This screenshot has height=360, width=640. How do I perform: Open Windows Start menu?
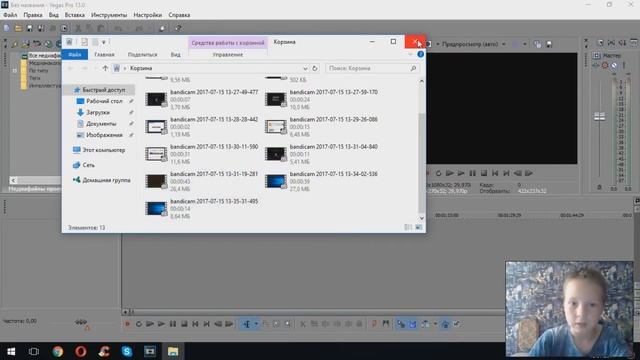tap(11, 351)
